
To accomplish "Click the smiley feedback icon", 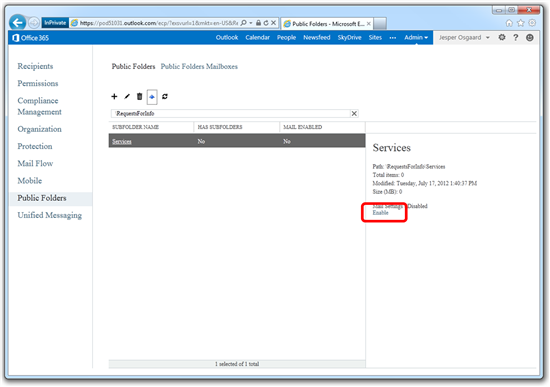I will click(x=530, y=38).
